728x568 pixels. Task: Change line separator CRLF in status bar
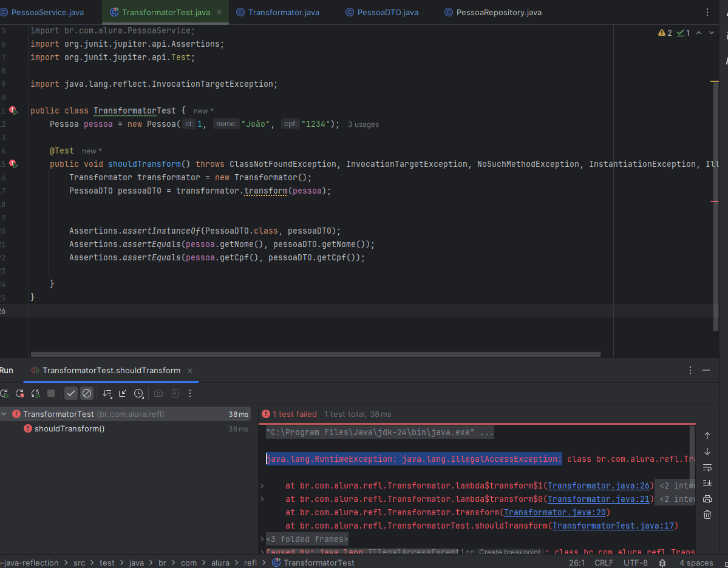604,563
